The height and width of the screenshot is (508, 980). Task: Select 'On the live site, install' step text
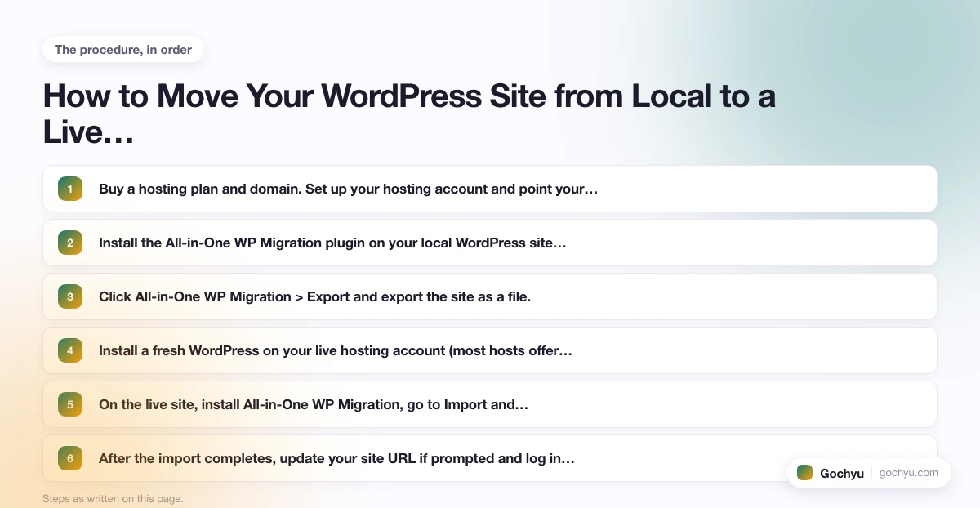click(x=314, y=404)
